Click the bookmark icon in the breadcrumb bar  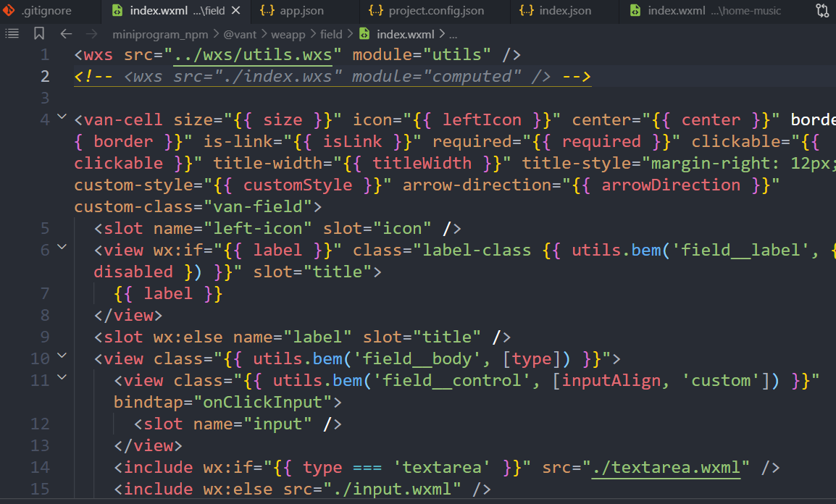coord(39,33)
